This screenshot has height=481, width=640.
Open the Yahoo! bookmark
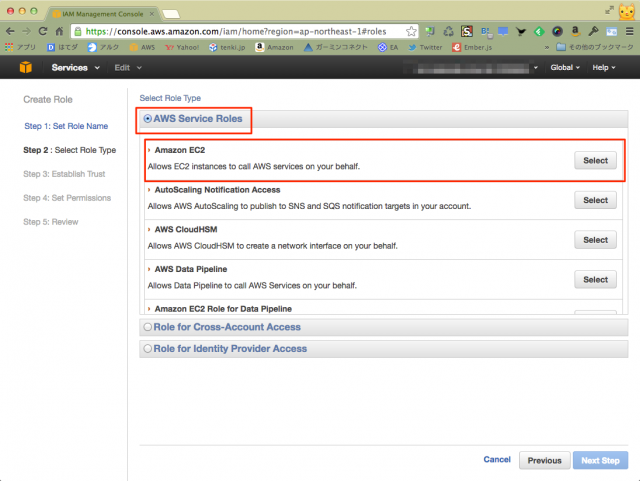click(182, 47)
